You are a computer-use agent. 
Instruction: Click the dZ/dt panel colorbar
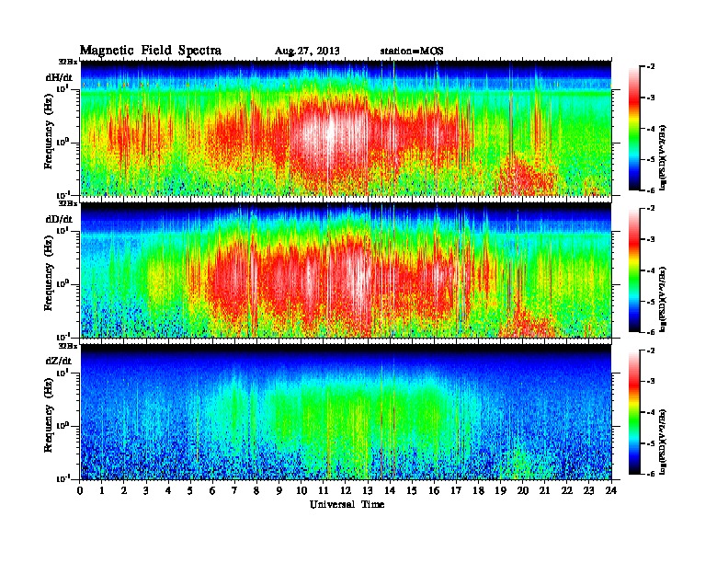(x=633, y=412)
